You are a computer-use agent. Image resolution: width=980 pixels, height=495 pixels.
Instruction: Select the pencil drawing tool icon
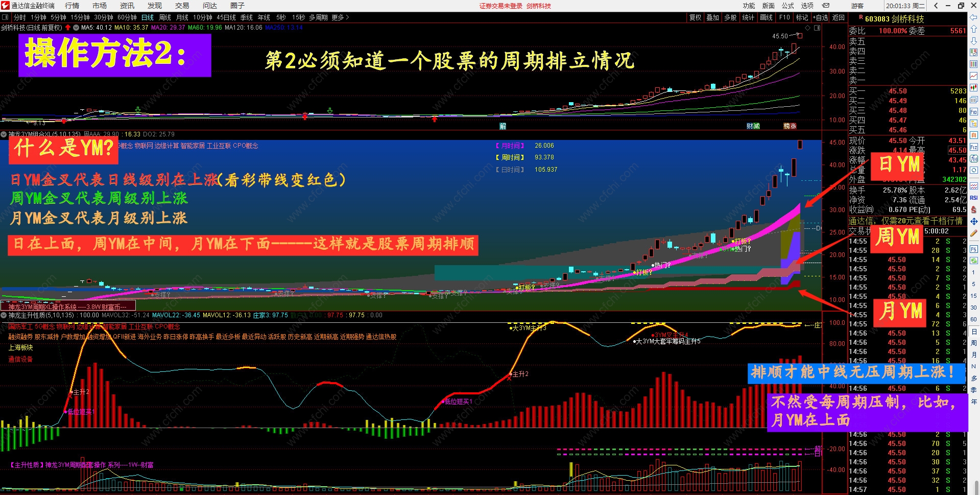[974, 233]
